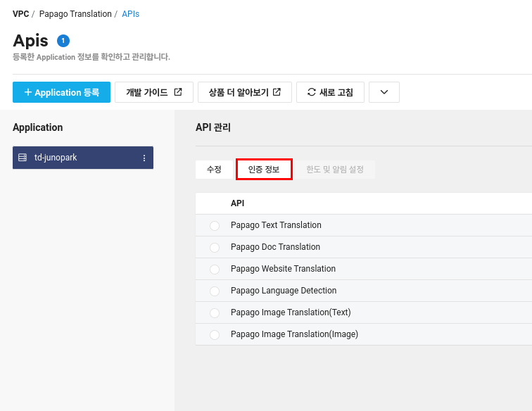Click VPC in the breadcrumb
The height and width of the screenshot is (411, 532).
[20, 14]
